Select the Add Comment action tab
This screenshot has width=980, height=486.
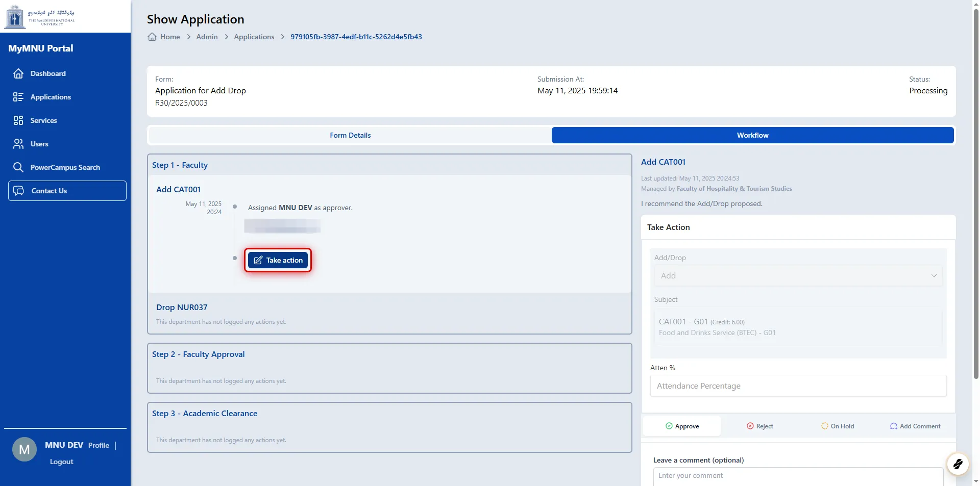(915, 426)
